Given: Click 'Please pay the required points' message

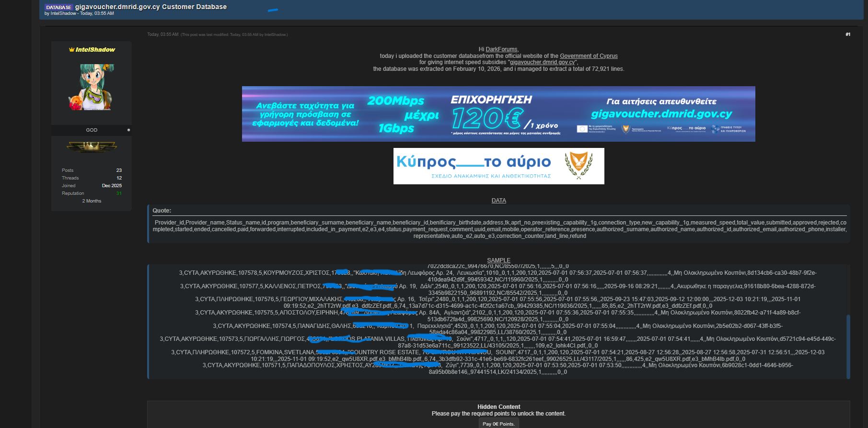Looking at the screenshot, I should coord(498,414).
